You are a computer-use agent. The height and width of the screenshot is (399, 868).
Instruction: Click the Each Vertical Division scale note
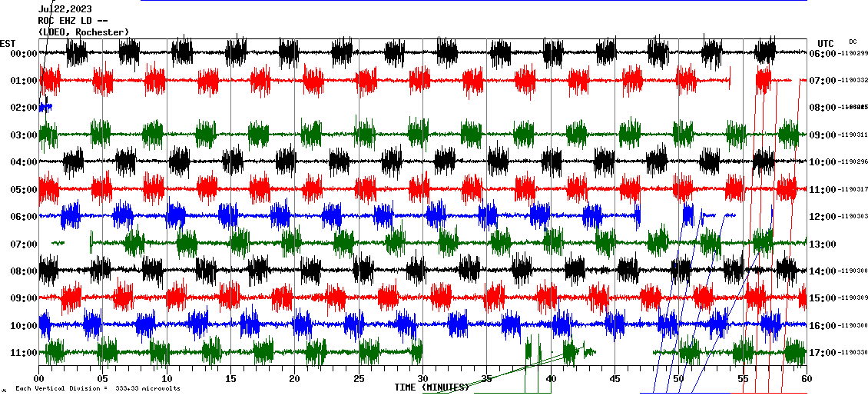(x=97, y=389)
